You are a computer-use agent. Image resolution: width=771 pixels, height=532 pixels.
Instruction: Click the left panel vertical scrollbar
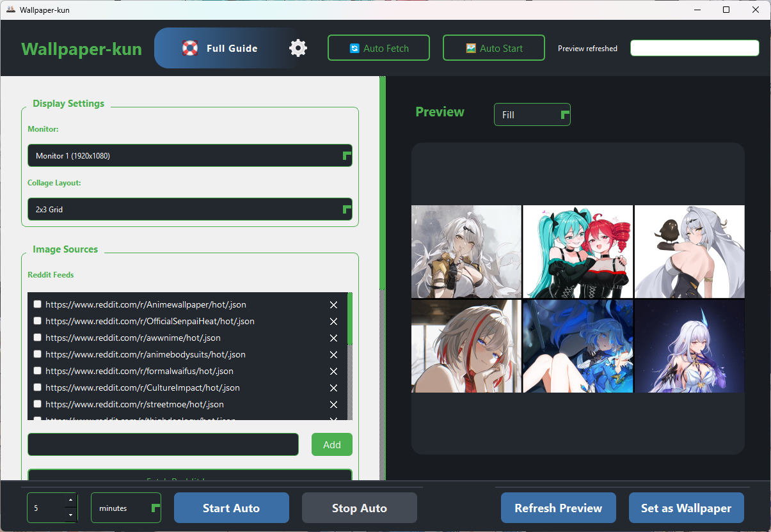(x=383, y=182)
